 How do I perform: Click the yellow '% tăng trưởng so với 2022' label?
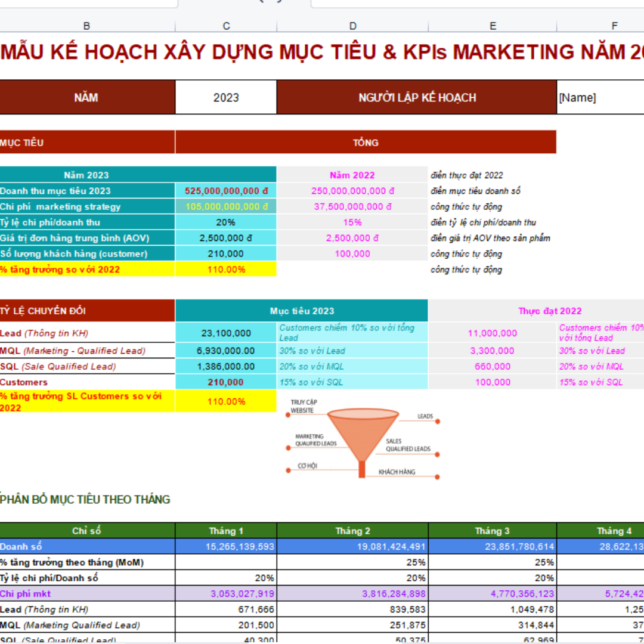tap(87, 269)
